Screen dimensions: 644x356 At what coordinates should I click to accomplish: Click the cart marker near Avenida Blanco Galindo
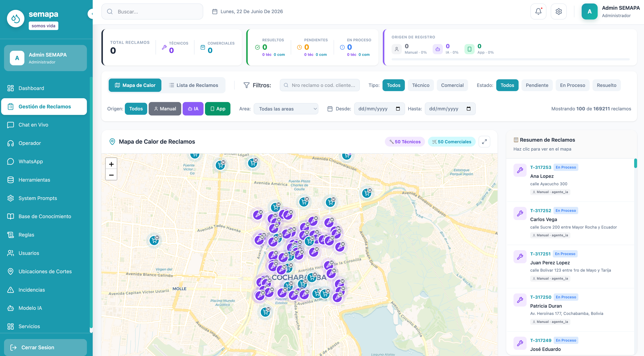pyautogui.click(x=154, y=240)
